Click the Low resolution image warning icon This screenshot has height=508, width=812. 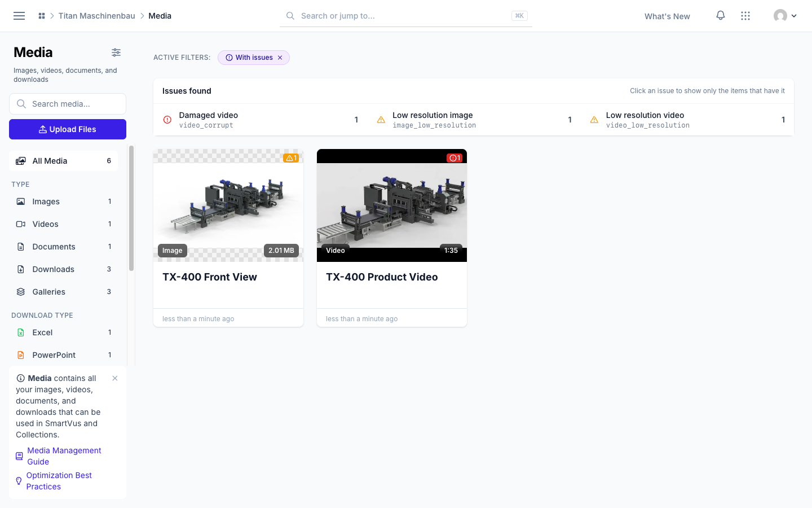click(x=381, y=120)
